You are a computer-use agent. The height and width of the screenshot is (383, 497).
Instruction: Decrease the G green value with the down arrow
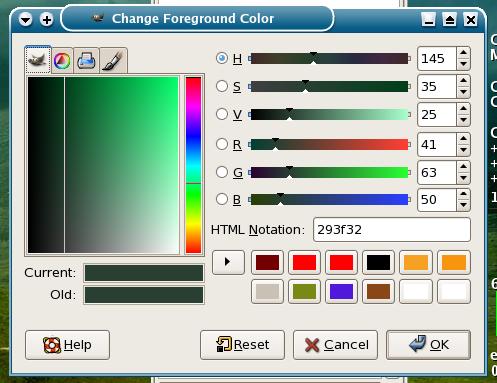(x=463, y=178)
